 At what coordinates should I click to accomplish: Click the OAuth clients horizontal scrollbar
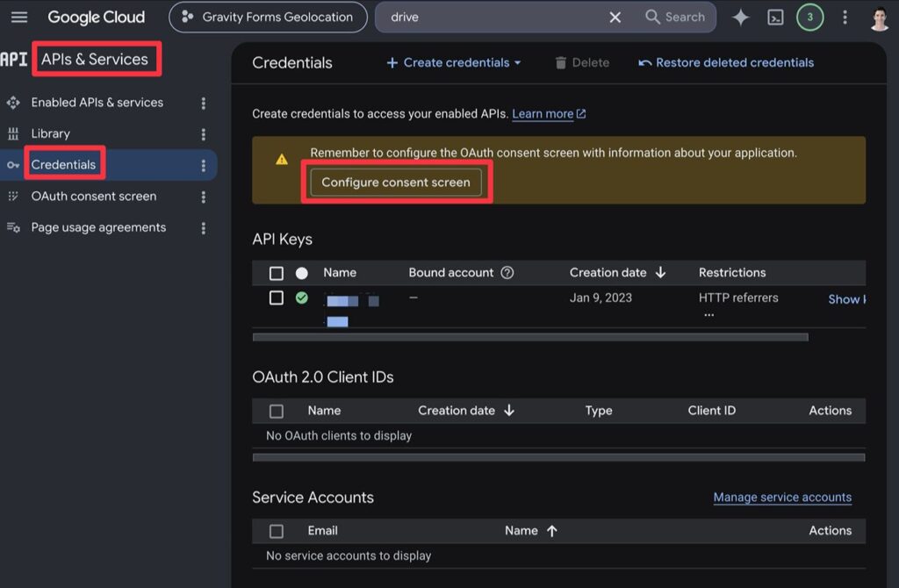point(559,457)
